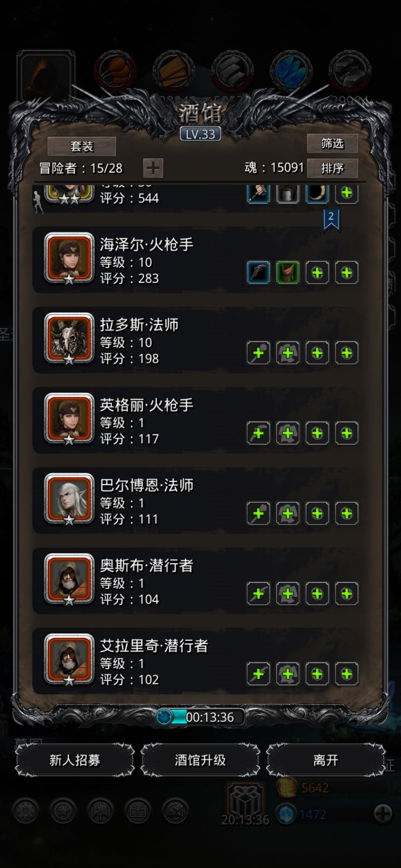Select 巴尔博恩·法师's elf portrait
Viewport: 401px width, 868px height.
(69, 499)
